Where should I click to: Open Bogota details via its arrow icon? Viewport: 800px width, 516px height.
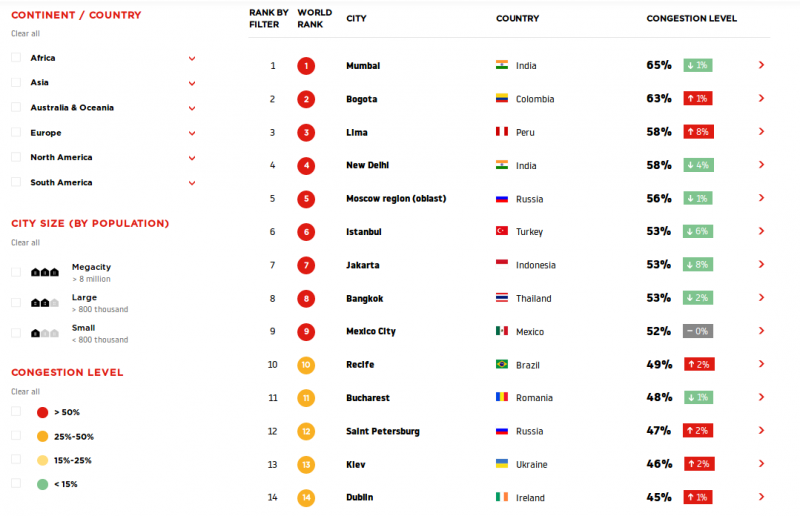[x=761, y=98]
